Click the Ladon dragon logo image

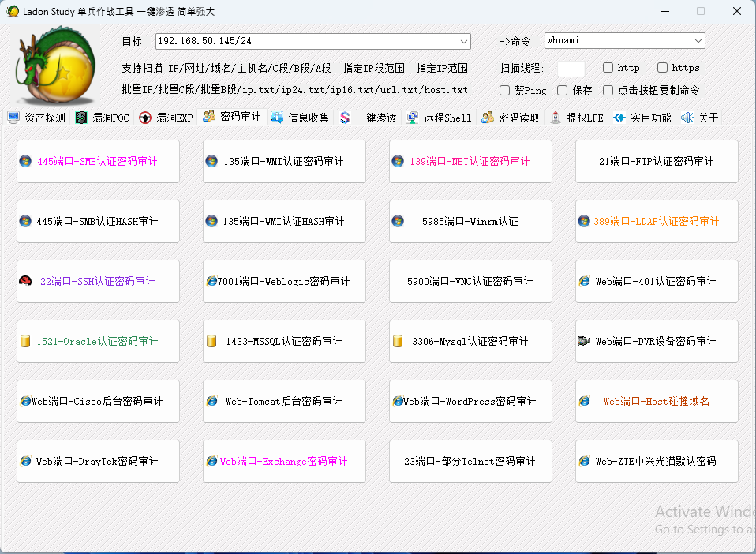pos(55,65)
